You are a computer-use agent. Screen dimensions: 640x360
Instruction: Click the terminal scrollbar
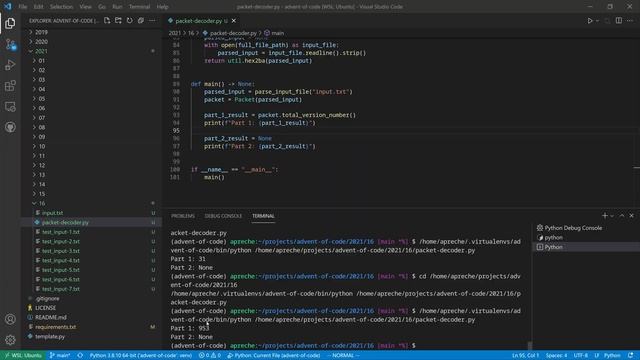[x=530, y=345]
